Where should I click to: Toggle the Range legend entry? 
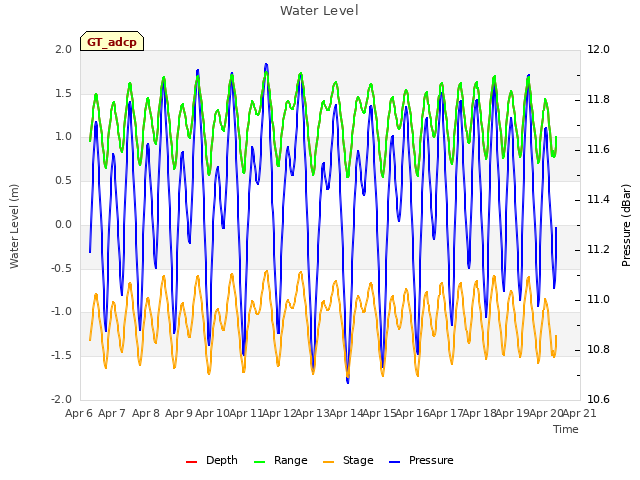(x=280, y=460)
